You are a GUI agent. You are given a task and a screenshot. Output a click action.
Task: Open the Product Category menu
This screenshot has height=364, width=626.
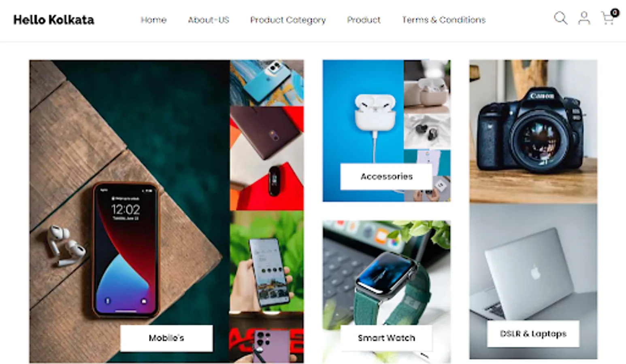click(x=288, y=20)
